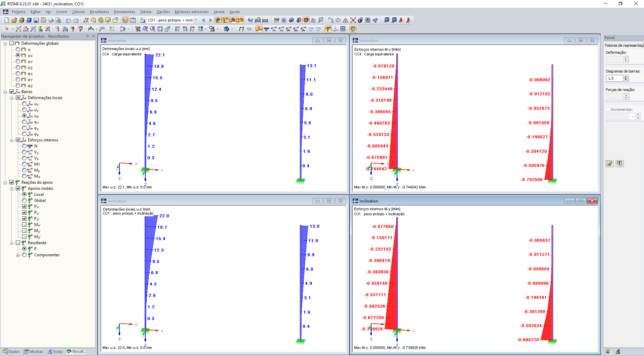Click the zoom window magnifier icon

(145, 29)
